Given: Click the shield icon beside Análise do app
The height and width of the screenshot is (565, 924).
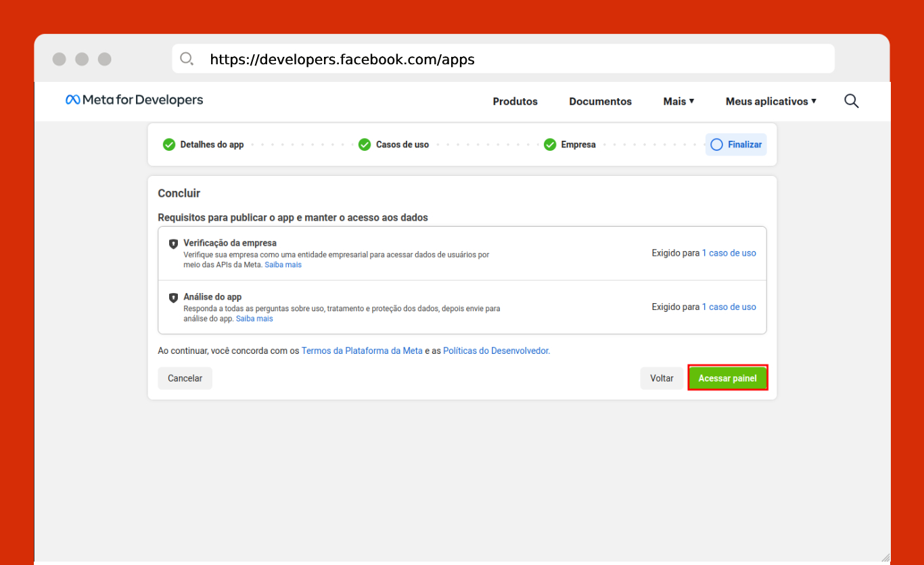Looking at the screenshot, I should click(x=173, y=298).
